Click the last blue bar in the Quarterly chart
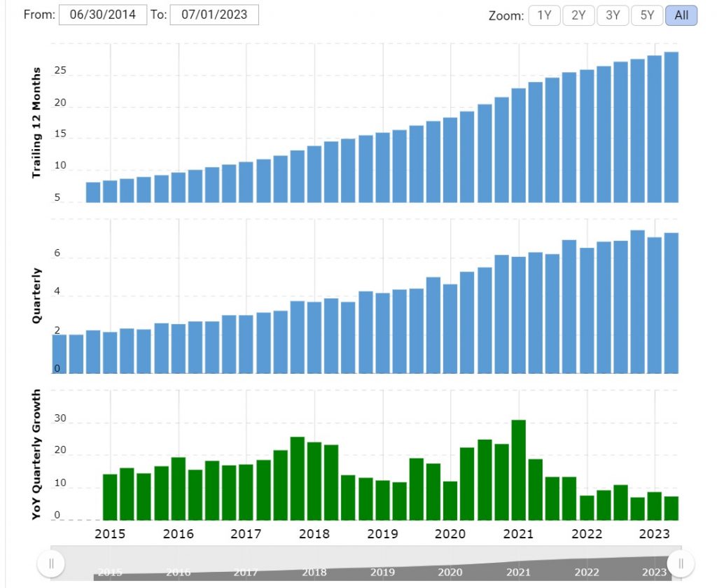The image size is (717, 588). coord(671,301)
